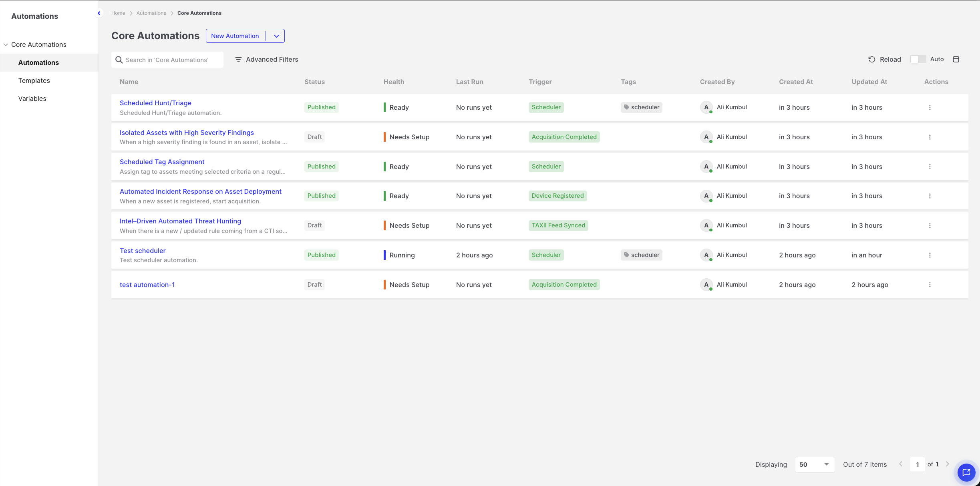This screenshot has height=486, width=980.
Task: Collapse the sidebar with the chevron icon
Action: click(99, 13)
